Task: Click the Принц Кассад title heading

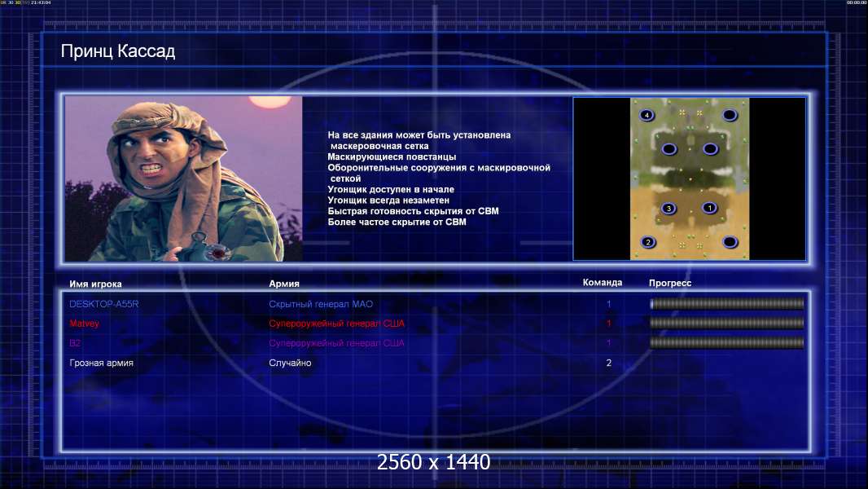Action: pos(118,51)
